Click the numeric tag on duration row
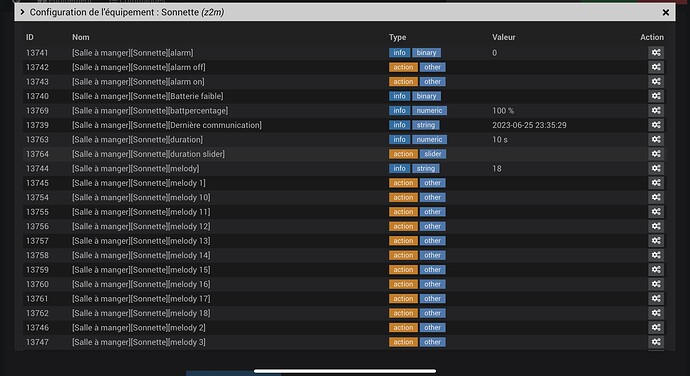 pos(429,140)
